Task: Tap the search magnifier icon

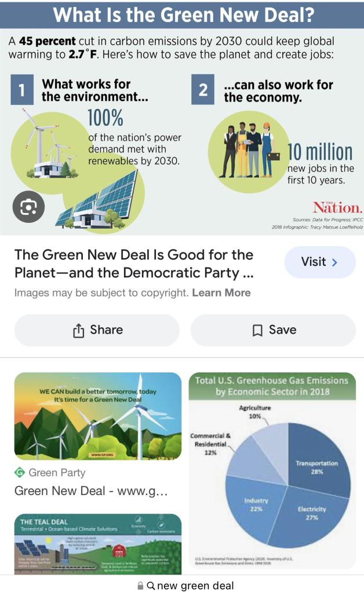Action: tap(151, 586)
